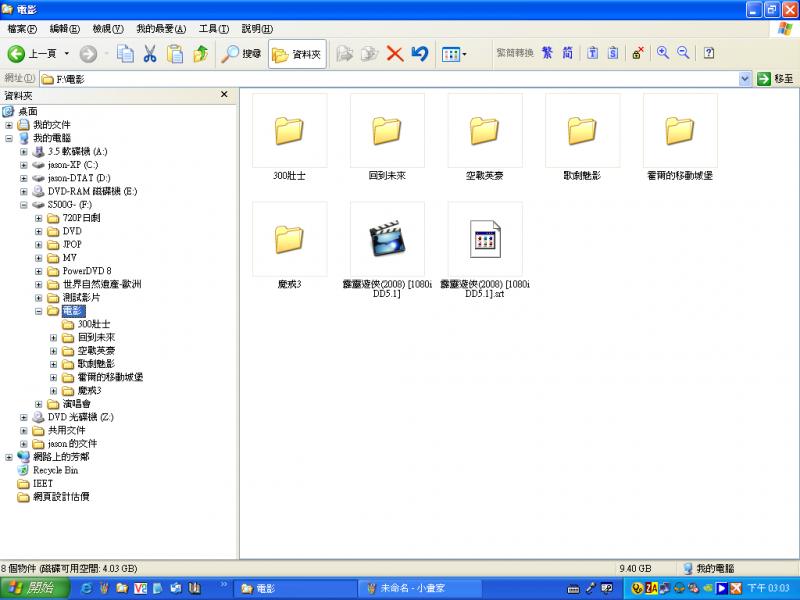Viewport: 800px width, 600px height.
Task: Select the 魔戒3 folder thumbnail
Action: pyautogui.click(x=289, y=239)
